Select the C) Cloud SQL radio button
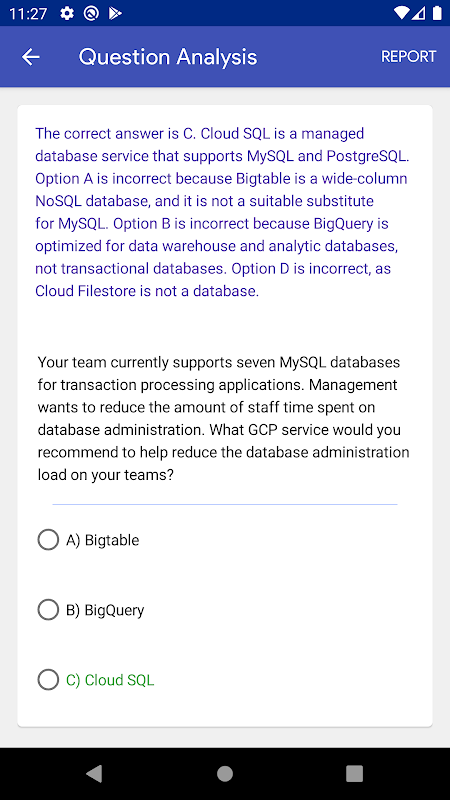 point(48,680)
